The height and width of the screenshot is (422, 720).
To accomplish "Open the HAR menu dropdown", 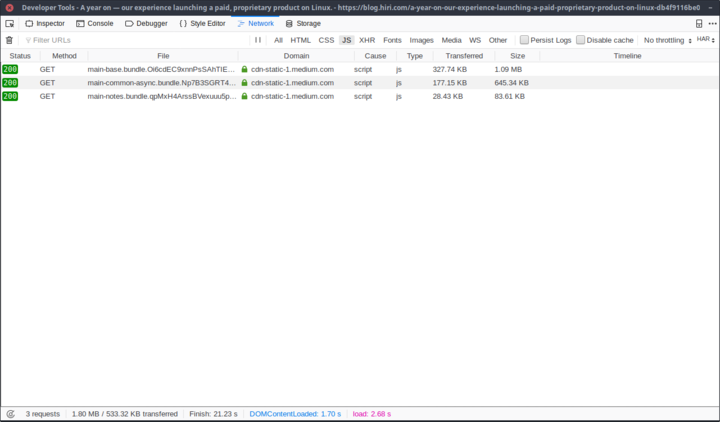I will pos(705,40).
